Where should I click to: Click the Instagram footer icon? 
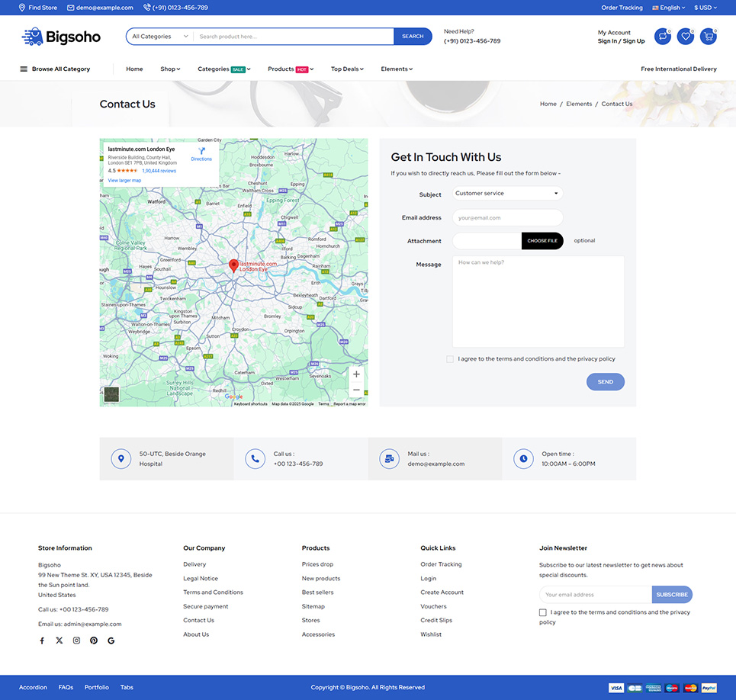76,641
